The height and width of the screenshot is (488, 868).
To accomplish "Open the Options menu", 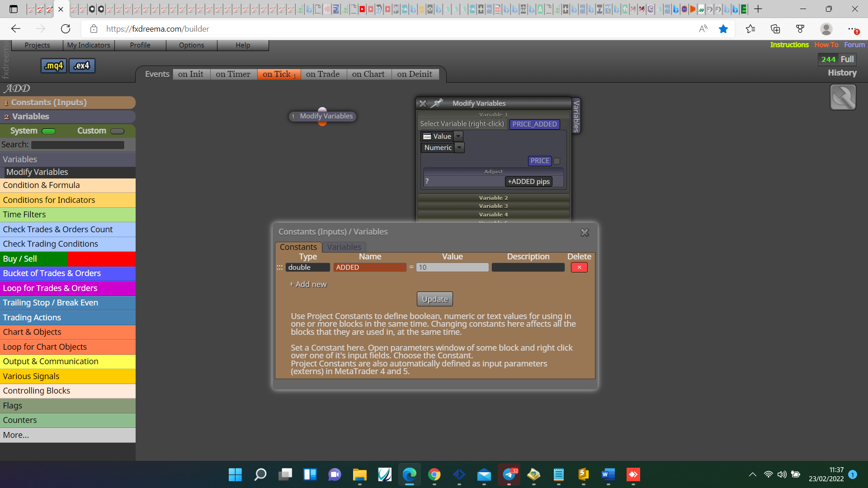I will tap(192, 45).
